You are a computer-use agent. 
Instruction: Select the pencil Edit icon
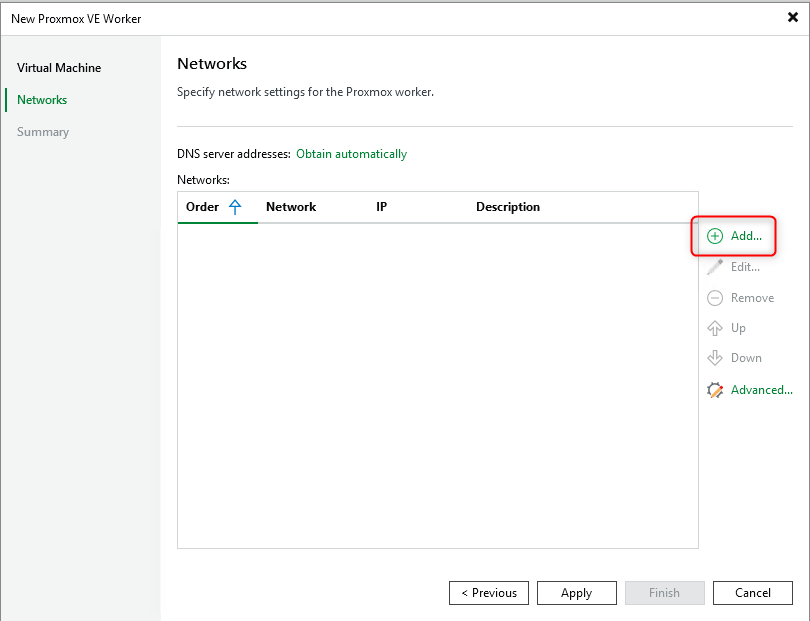click(x=715, y=267)
